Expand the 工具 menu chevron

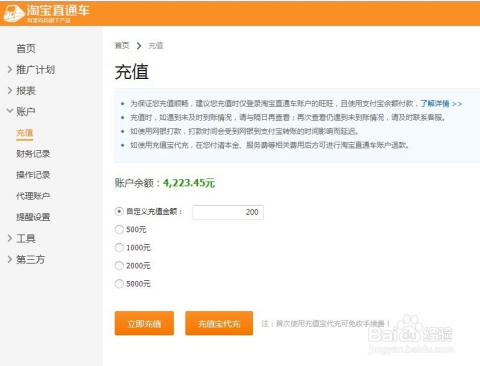tap(10, 238)
